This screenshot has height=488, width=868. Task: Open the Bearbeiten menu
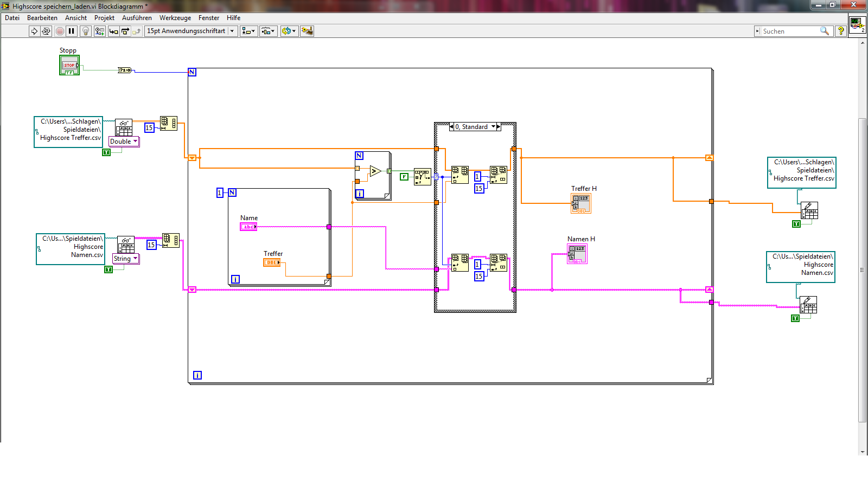(42, 18)
